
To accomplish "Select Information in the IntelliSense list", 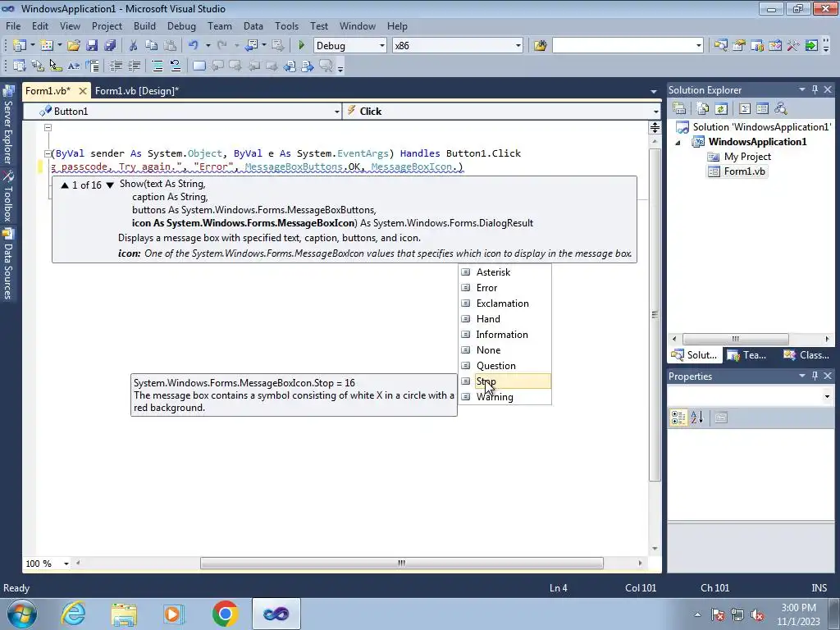I will click(x=505, y=335).
